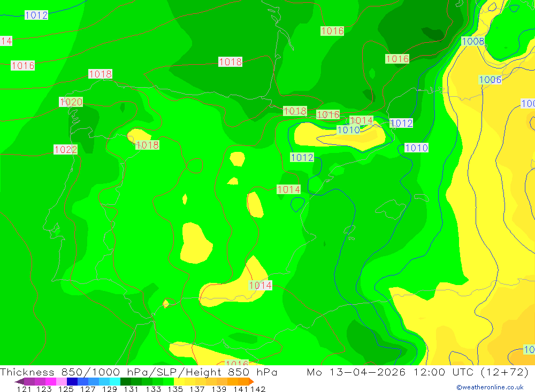Screen dimensions: 535x392
Task: Click the legend value 135
Action: tap(175, 389)
